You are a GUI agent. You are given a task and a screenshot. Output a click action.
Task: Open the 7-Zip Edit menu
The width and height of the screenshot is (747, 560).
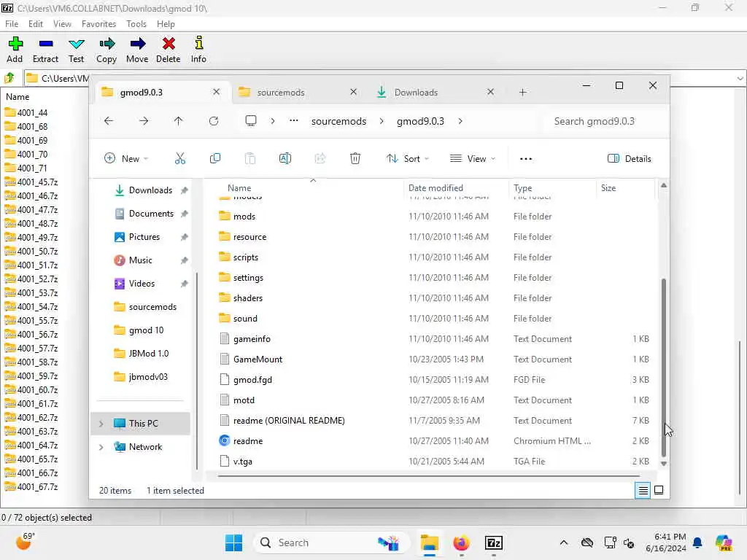35,24
